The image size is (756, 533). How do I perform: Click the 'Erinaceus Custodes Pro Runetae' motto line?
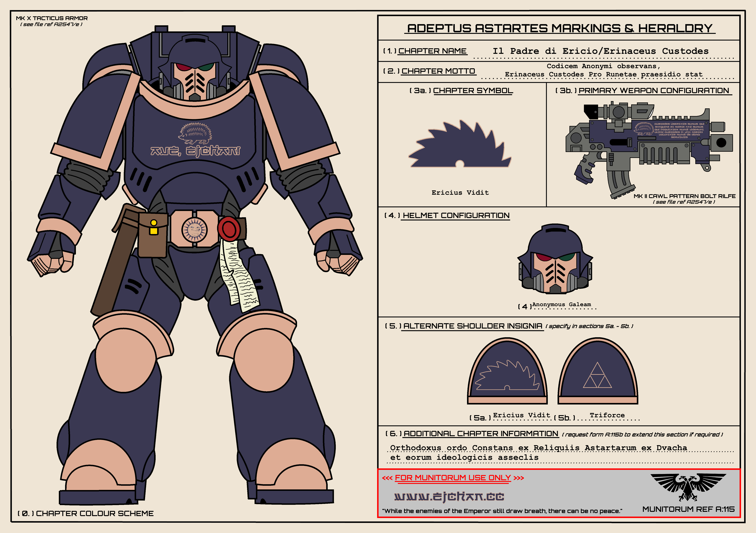click(x=604, y=74)
